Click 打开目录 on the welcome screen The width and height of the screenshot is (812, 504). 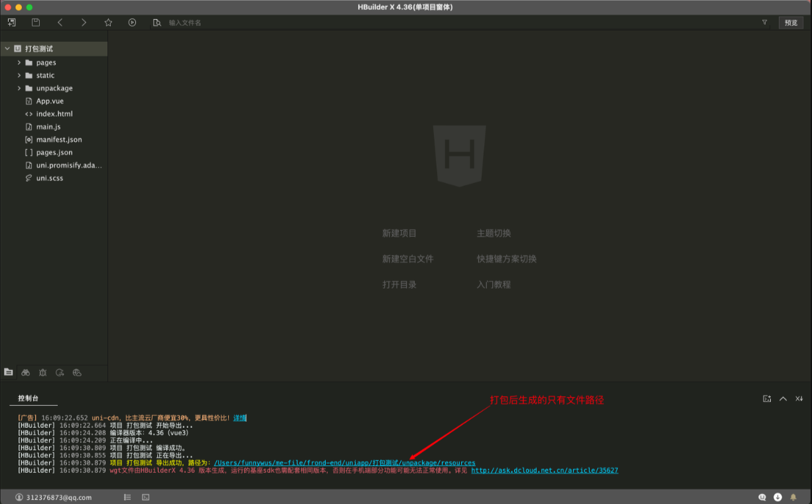[399, 284]
